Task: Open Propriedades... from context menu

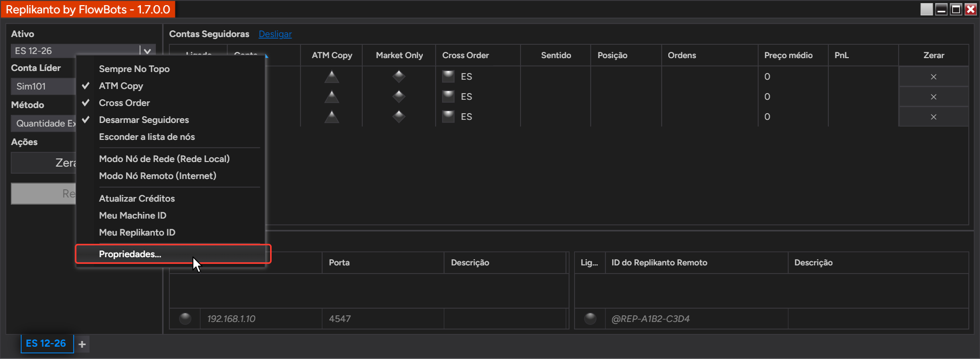Action: (x=170, y=254)
